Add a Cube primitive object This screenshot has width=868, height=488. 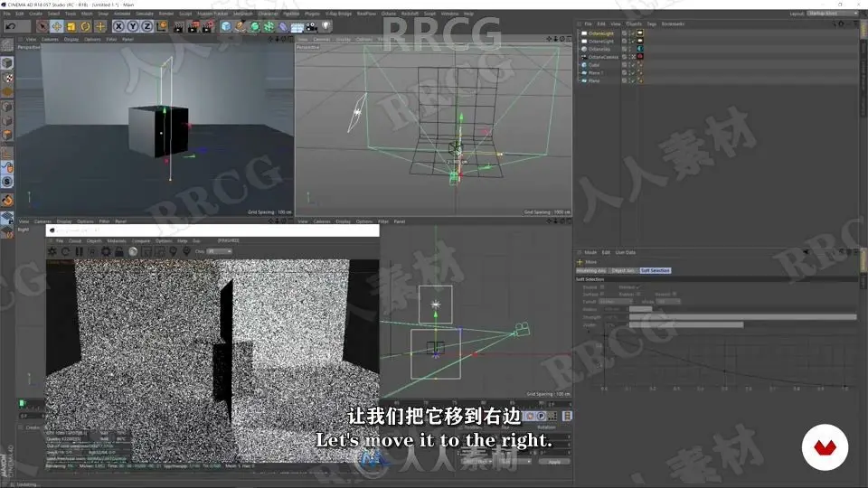(226, 26)
